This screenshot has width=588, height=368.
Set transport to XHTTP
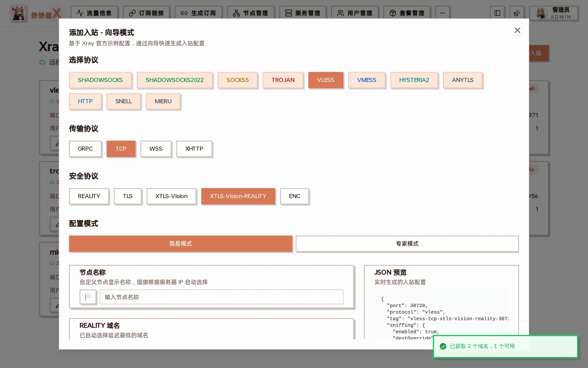point(194,149)
